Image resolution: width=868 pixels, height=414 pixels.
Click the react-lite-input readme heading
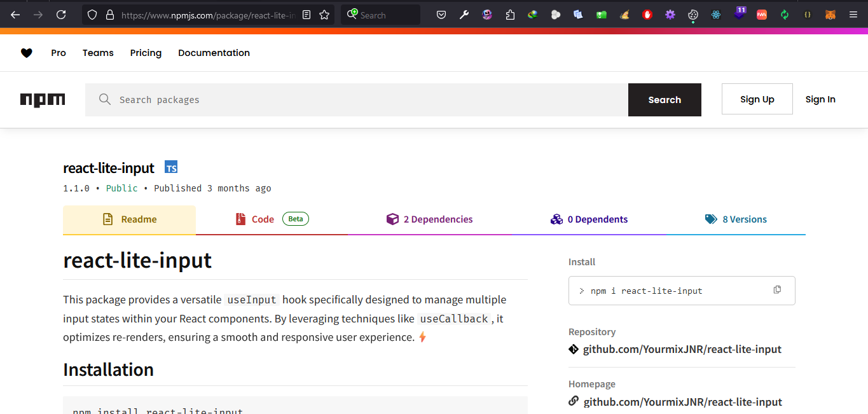pyautogui.click(x=137, y=261)
